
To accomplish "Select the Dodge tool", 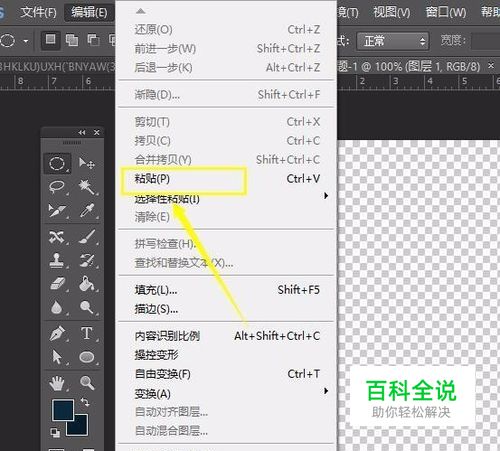I will (x=86, y=307).
